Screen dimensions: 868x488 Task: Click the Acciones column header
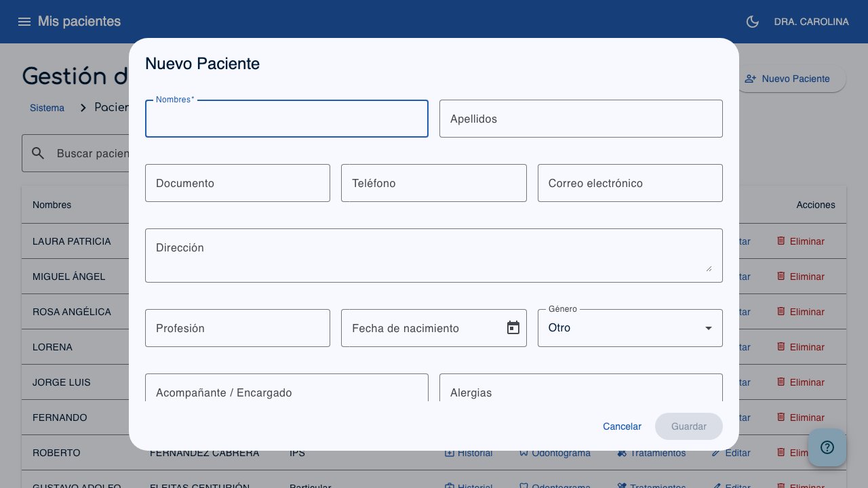[816, 205]
